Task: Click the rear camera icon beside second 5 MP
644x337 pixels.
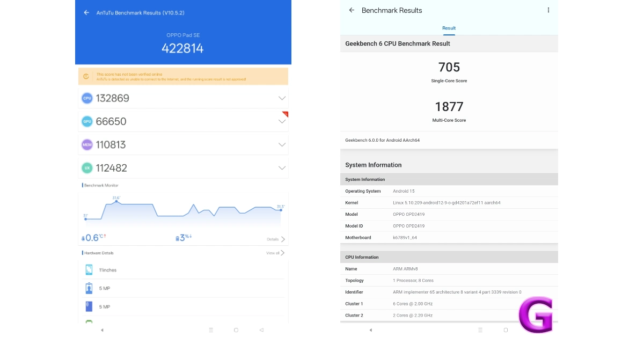Action: tap(89, 306)
